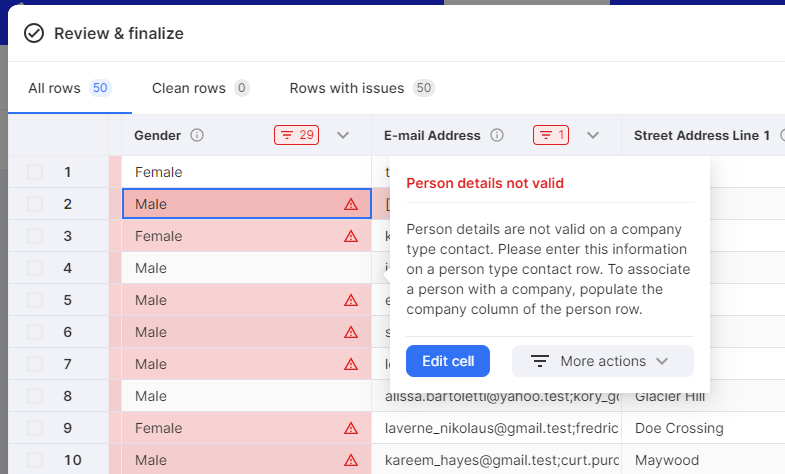Open the E-mail Address column chevron menu
The image size is (785, 474).
pos(593,135)
